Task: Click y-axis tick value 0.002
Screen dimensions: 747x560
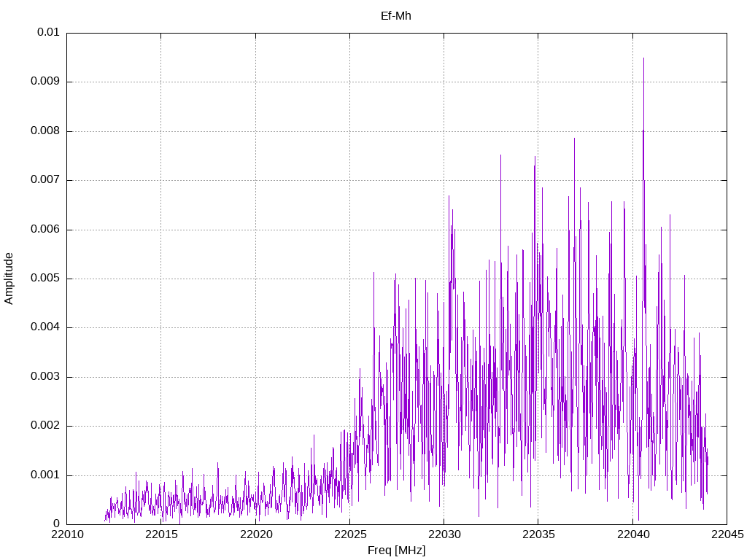Action: pyautogui.click(x=45, y=426)
